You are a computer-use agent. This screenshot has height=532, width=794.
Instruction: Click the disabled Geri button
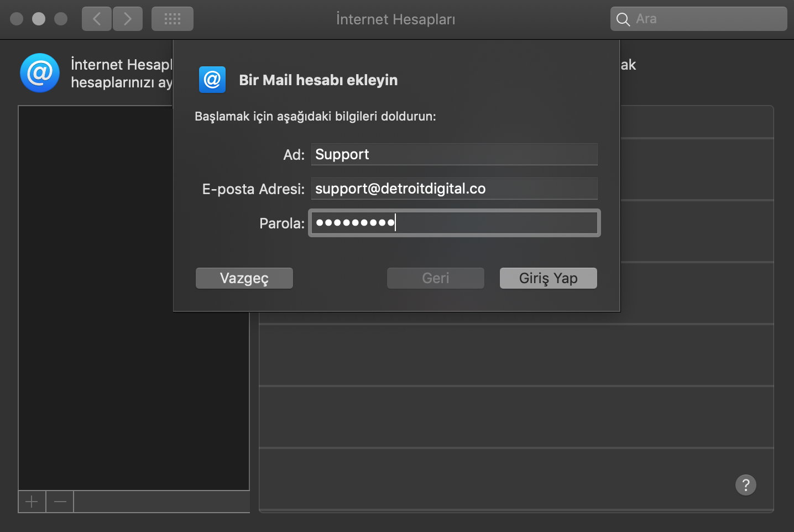435,278
